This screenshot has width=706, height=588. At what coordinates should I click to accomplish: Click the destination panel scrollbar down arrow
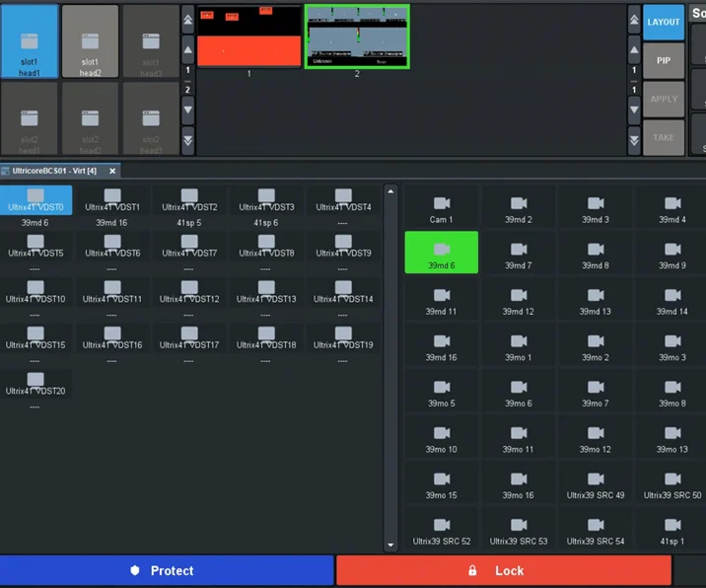coord(390,545)
